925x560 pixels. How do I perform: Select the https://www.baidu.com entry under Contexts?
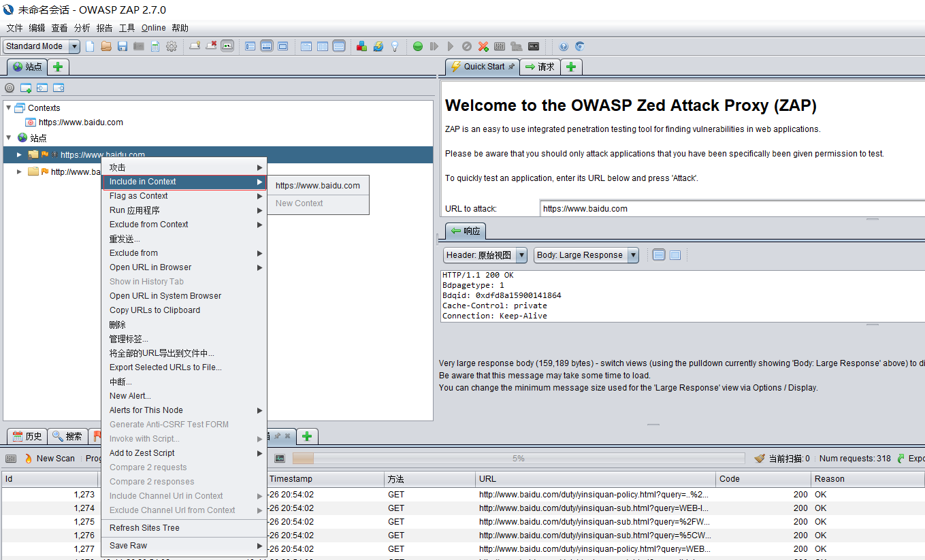(81, 122)
